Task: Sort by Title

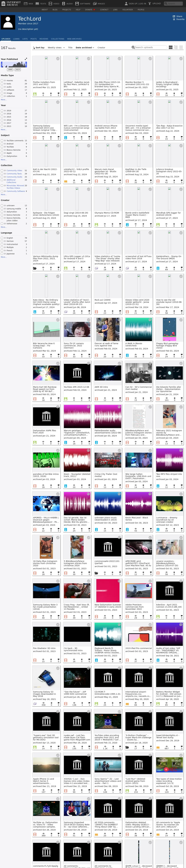Action: point(70,47)
